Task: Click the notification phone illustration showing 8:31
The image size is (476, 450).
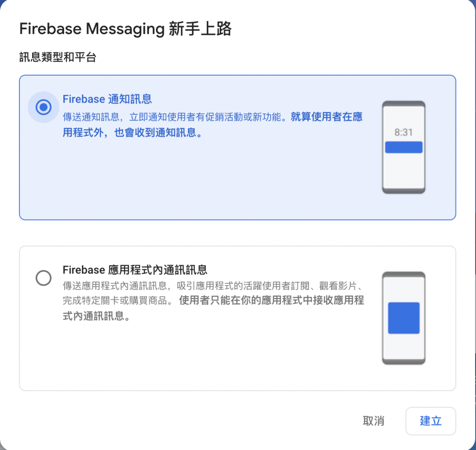Action: 403,147
